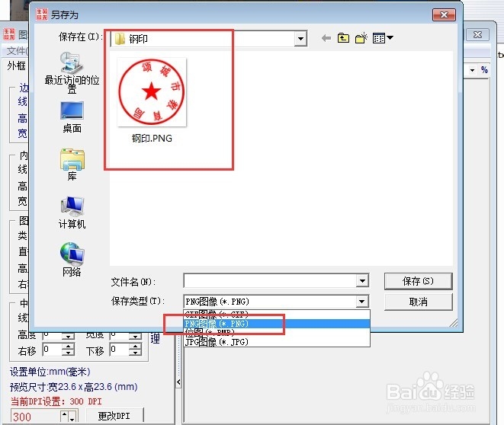Click the back arrow navigation icon
504x425 pixels.
click(326, 38)
